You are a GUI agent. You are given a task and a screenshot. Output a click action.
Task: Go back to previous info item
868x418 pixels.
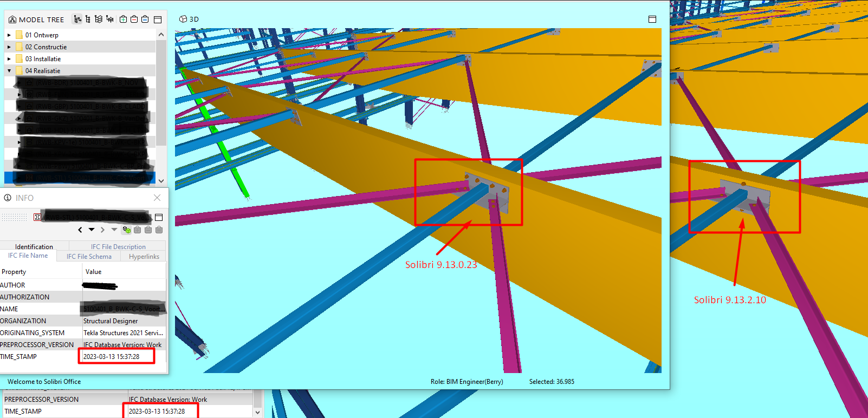click(x=80, y=230)
